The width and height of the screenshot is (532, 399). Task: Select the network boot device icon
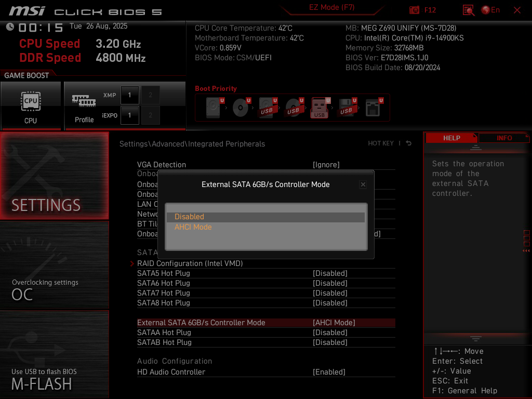[x=374, y=108]
